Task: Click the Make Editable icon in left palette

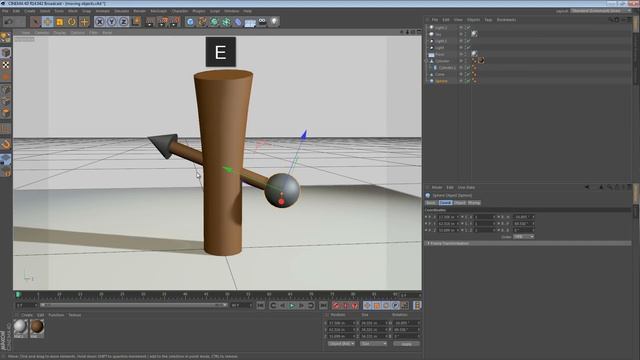Action: 6,38
